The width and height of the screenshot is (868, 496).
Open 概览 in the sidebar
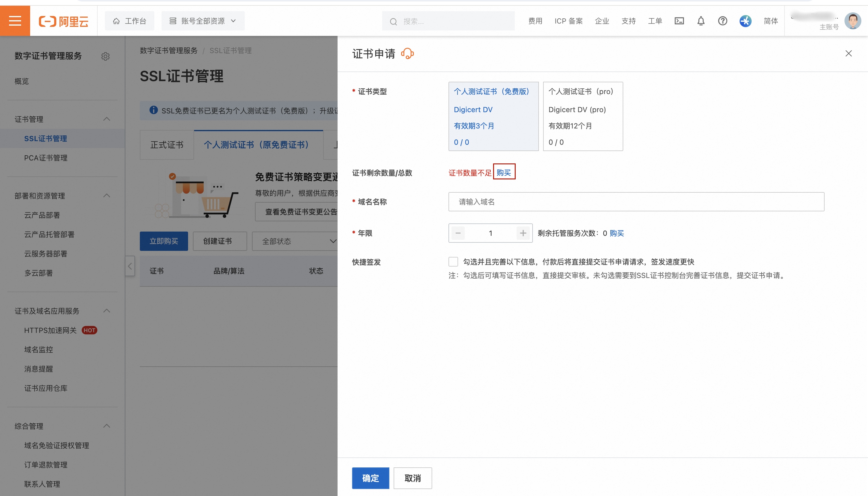coord(21,81)
